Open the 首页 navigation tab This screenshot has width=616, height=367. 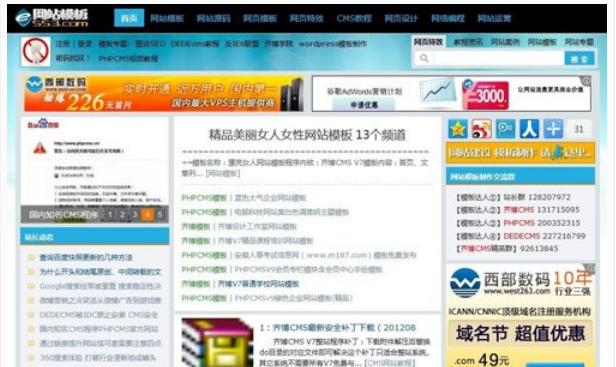click(129, 18)
